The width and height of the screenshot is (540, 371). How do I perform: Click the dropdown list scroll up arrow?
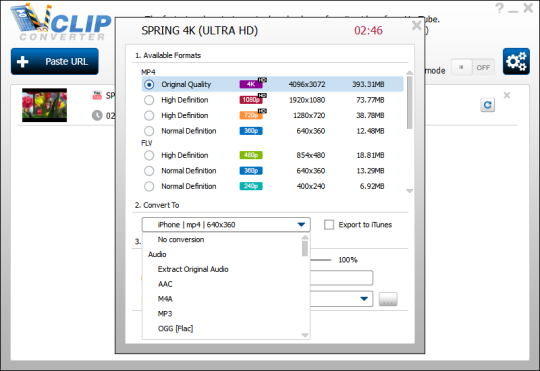(305, 237)
